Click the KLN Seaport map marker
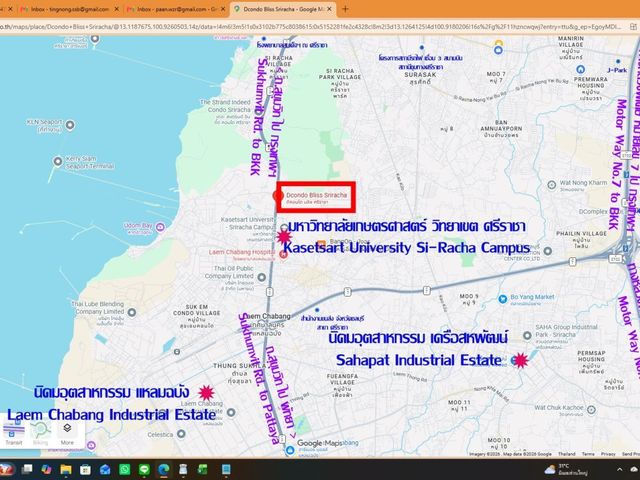This screenshot has width=640, height=480. coord(70,125)
